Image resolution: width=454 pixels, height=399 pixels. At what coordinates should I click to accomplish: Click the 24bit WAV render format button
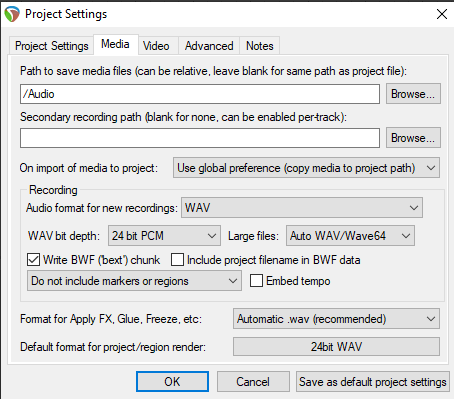336,347
